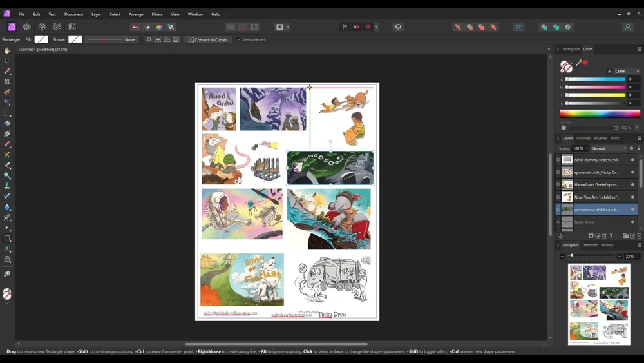
Task: Switch to the Liquify persona icon
Action: [26, 27]
